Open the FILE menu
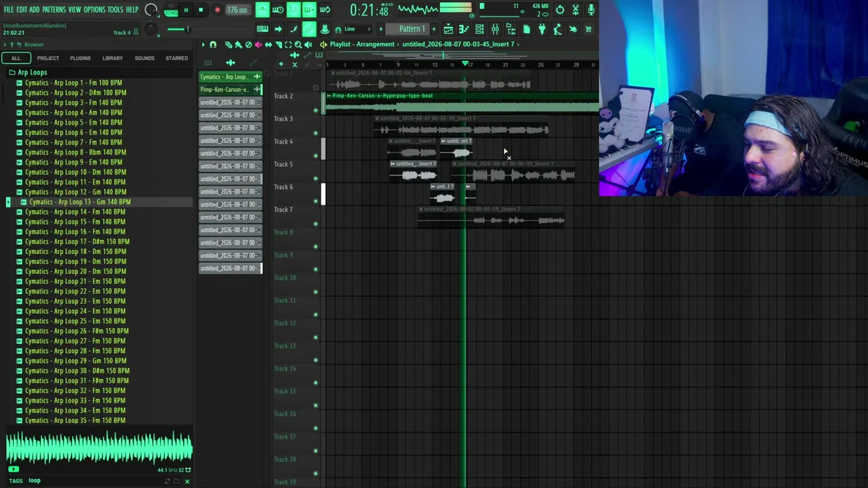Screen dimensions: 868x488 (9, 9)
